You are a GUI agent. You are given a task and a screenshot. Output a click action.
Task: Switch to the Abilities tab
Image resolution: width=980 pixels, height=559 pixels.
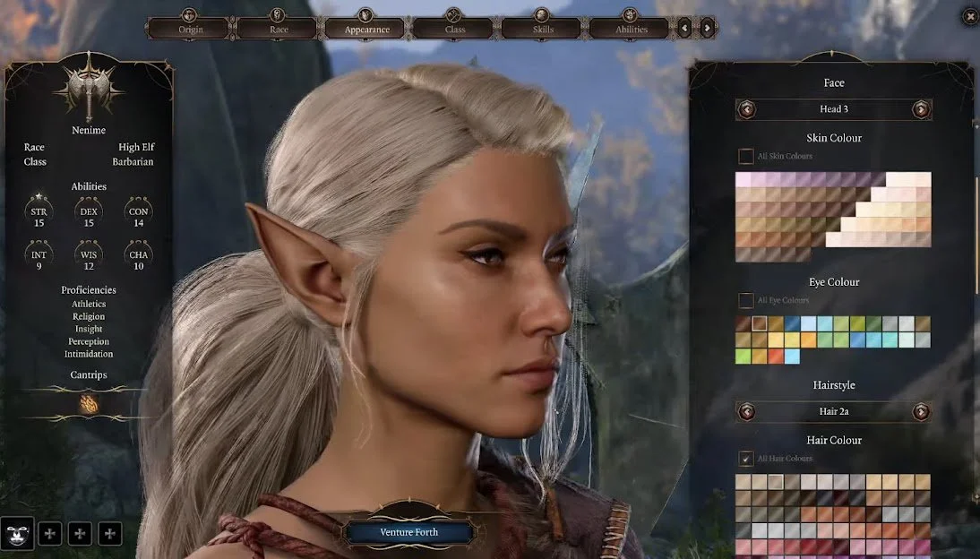(x=632, y=29)
